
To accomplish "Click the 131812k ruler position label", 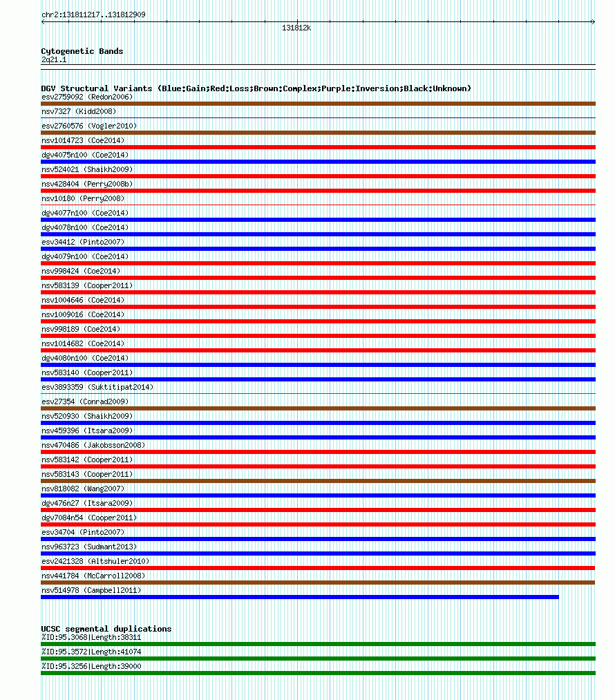I will pos(296,28).
